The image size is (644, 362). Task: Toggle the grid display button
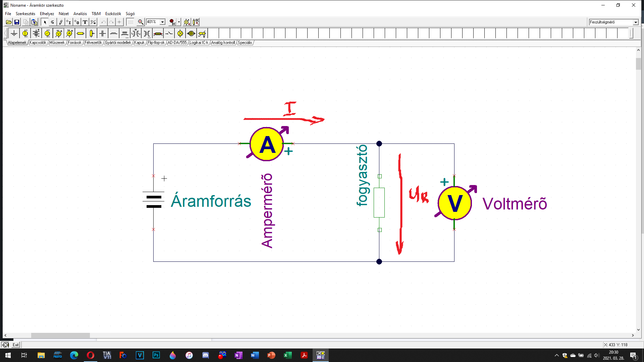(130, 22)
